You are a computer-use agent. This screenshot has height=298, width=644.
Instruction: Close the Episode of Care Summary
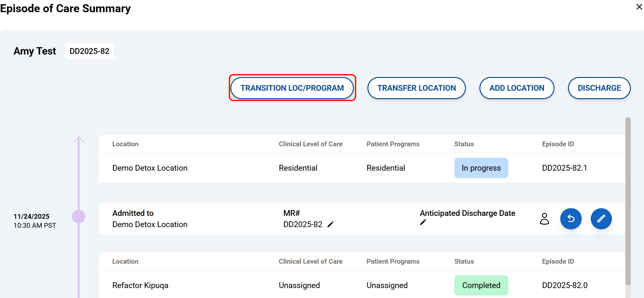(x=639, y=7)
